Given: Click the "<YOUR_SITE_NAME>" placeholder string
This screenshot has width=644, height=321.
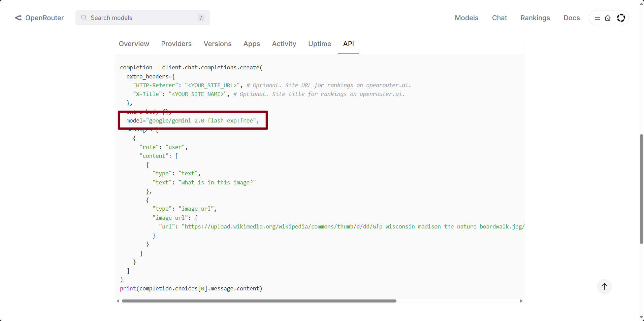Looking at the screenshot, I should point(198,94).
